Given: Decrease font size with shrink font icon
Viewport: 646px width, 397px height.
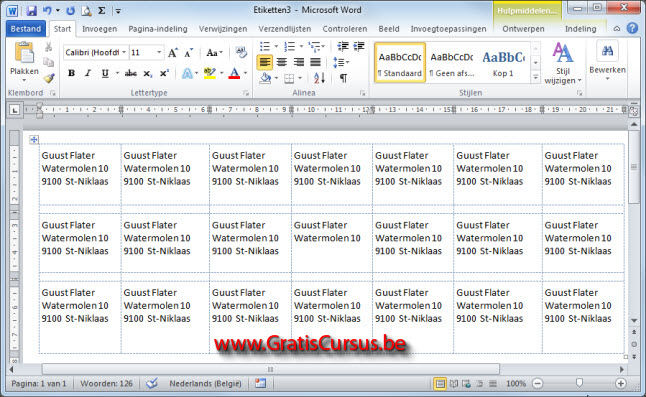Looking at the screenshot, I should [x=188, y=53].
